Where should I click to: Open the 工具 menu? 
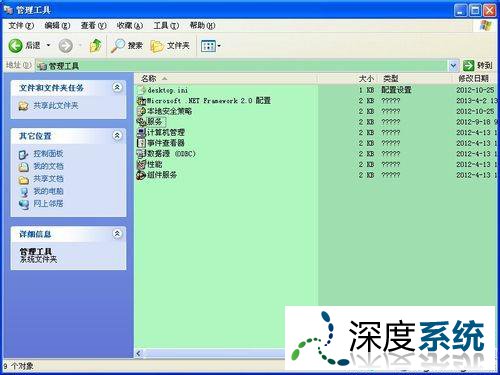point(166,25)
